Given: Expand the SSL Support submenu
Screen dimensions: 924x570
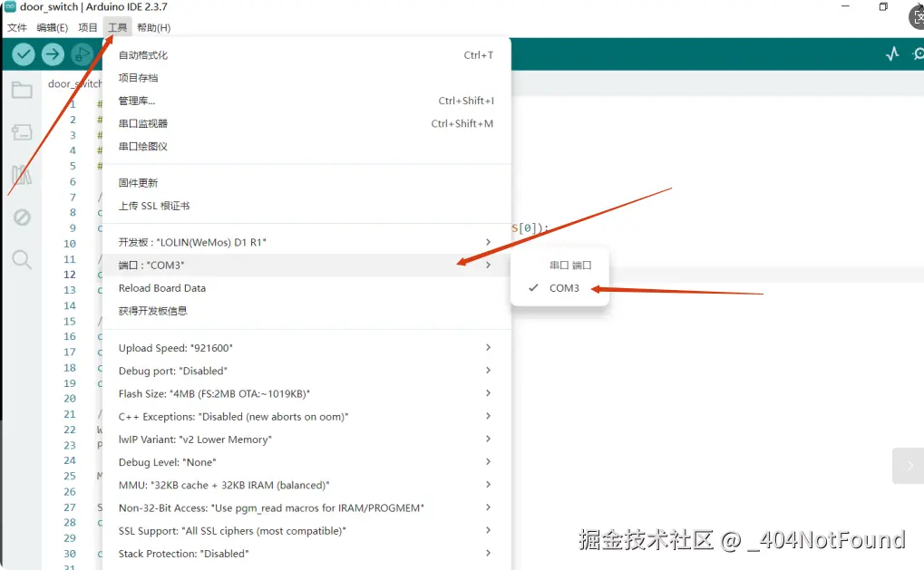Looking at the screenshot, I should [306, 530].
